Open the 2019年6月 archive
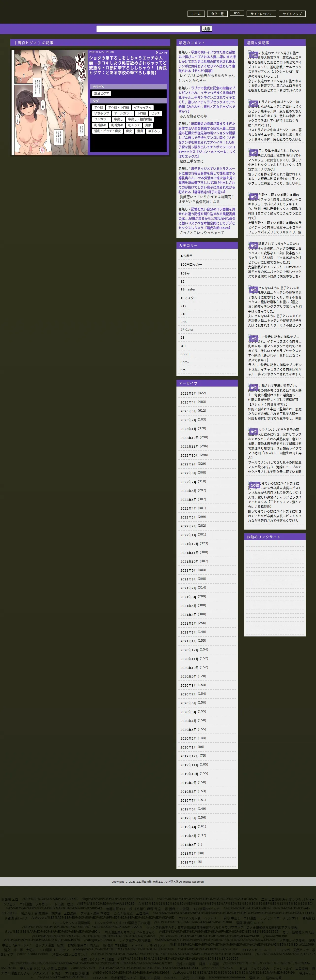This screenshot has height=980, width=316. (188, 809)
